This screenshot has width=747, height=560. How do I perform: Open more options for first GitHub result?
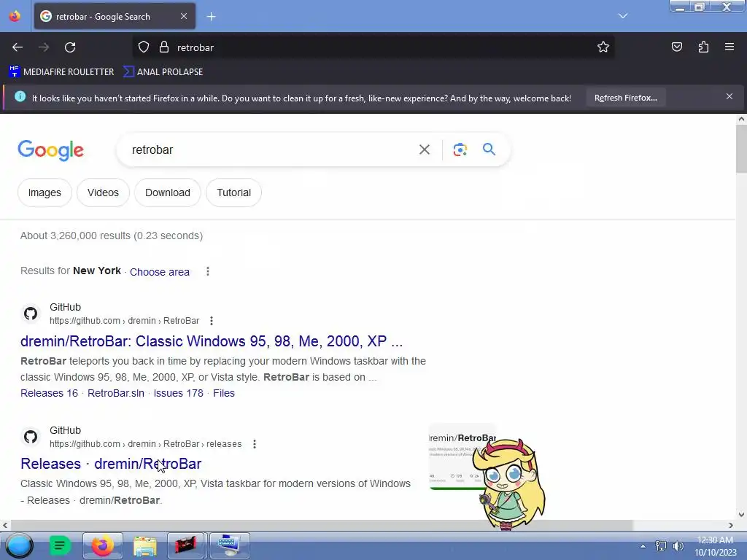[x=212, y=321]
